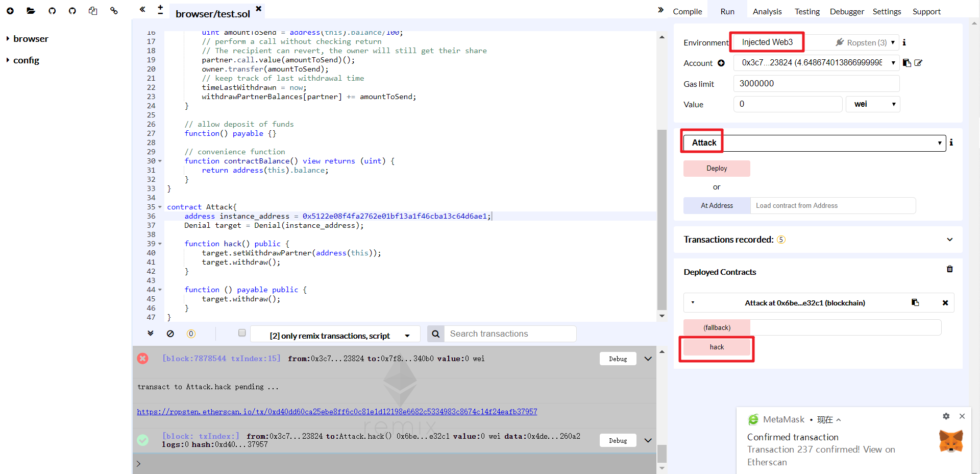Click the MetaMask fox logo
Image resolution: width=980 pixels, height=474 pixels.
tap(951, 441)
